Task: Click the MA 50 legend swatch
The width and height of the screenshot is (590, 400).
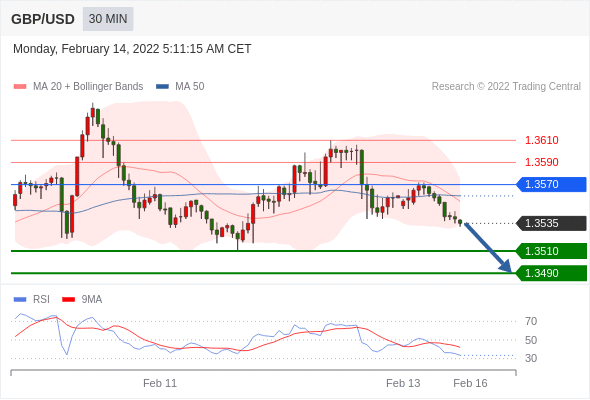Action: coord(162,87)
